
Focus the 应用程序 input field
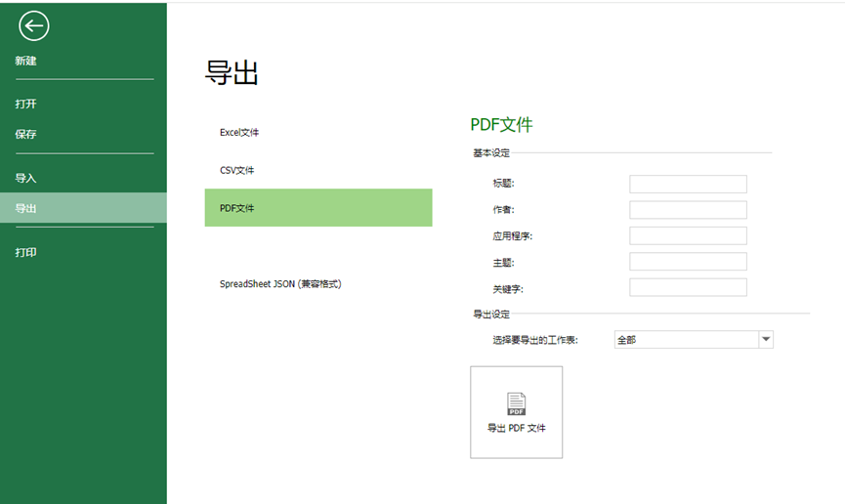[x=688, y=235]
